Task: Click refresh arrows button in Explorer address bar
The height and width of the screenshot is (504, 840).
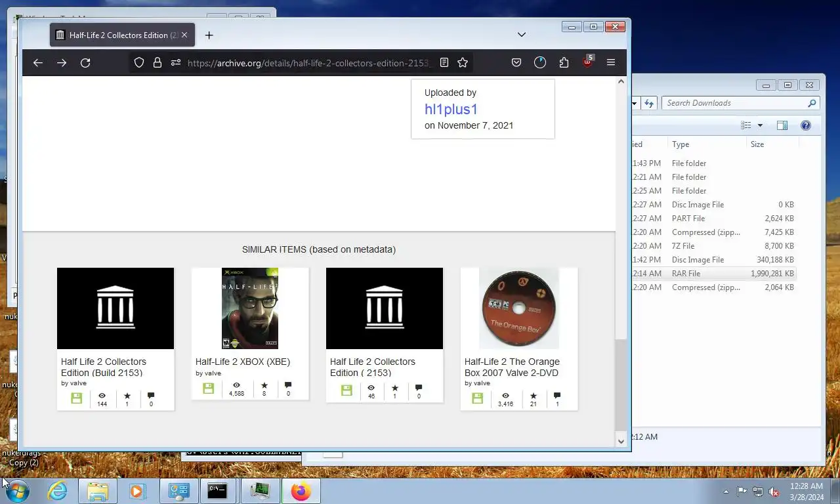Action: coord(649,103)
